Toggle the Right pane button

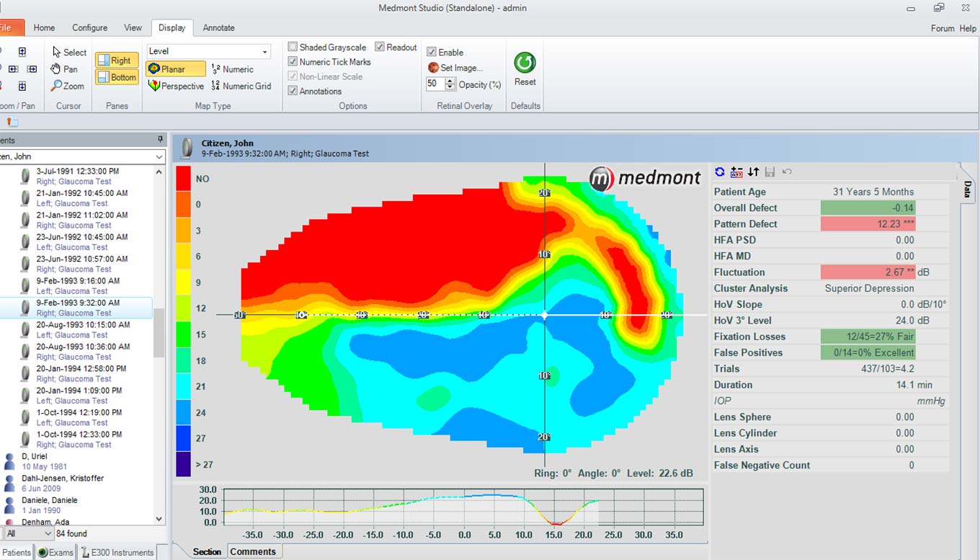coord(117,61)
